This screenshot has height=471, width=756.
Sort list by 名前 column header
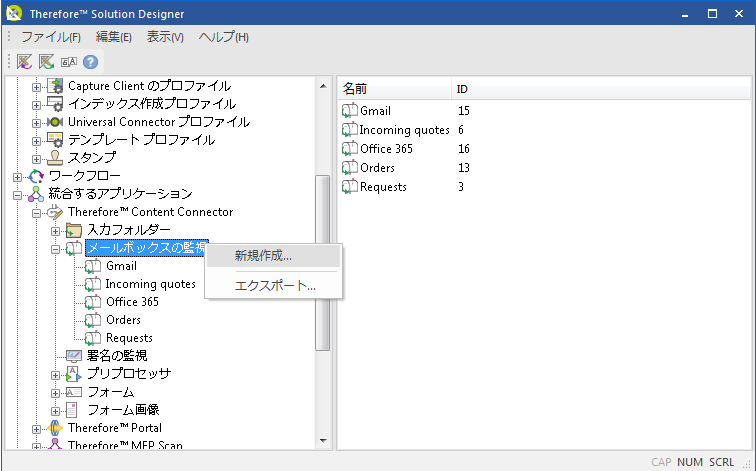click(x=394, y=89)
